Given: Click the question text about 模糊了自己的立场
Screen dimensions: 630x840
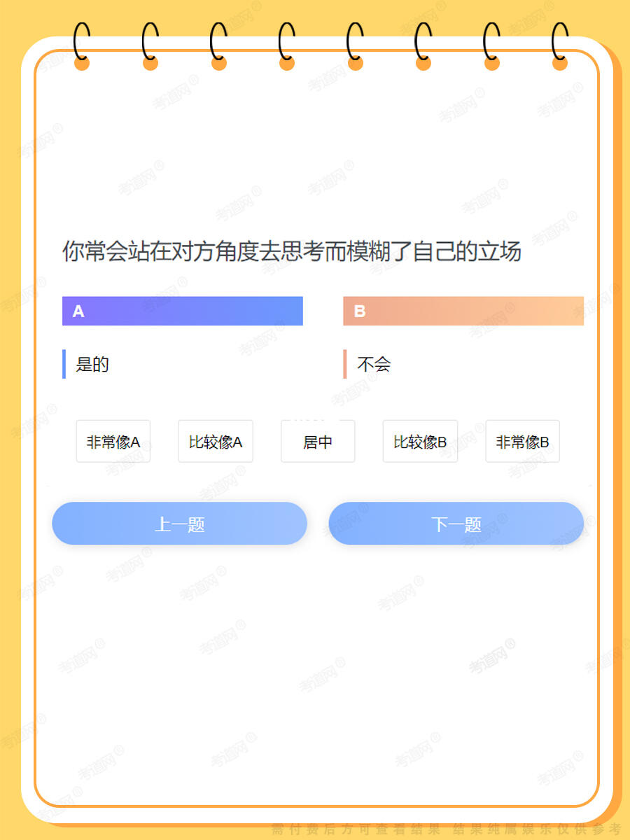Looking at the screenshot, I should [x=292, y=251].
